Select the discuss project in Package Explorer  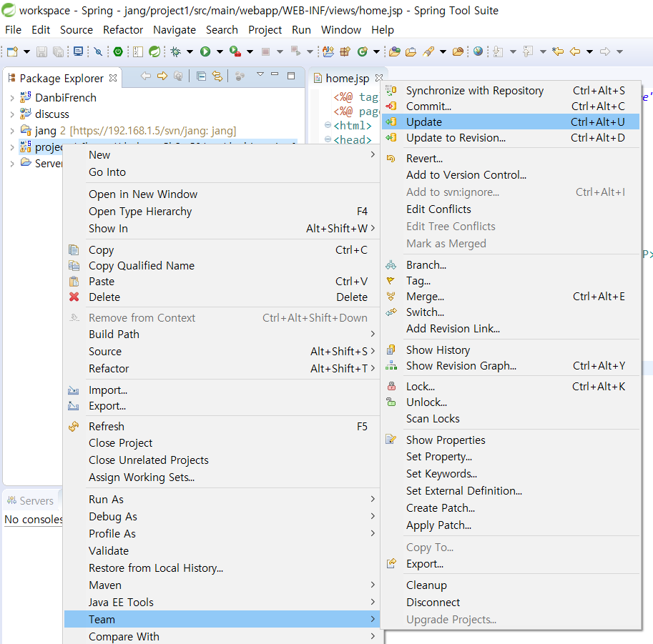click(52, 114)
